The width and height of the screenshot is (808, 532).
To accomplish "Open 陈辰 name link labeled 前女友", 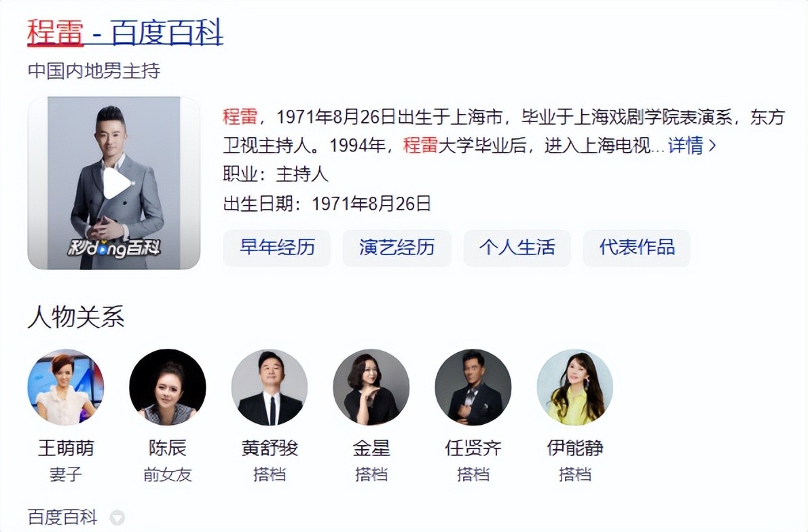I will [x=168, y=448].
